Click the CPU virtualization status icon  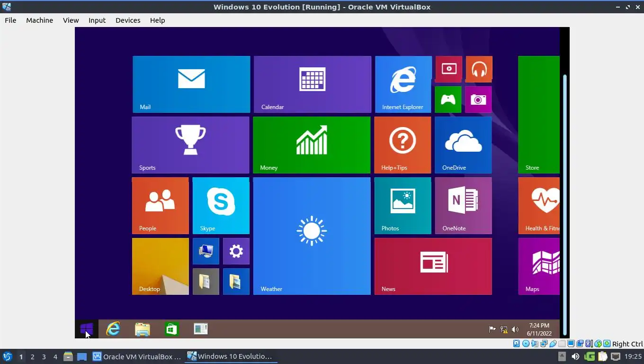click(x=589, y=344)
